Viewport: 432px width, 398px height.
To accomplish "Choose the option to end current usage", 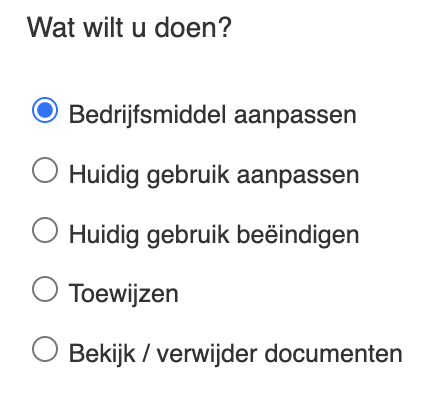I will [x=45, y=230].
